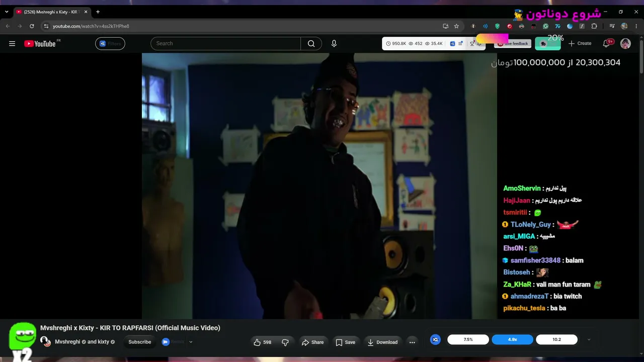Click the blue 4.9x vidIQ stat pill
644x362 pixels.
coord(512,340)
